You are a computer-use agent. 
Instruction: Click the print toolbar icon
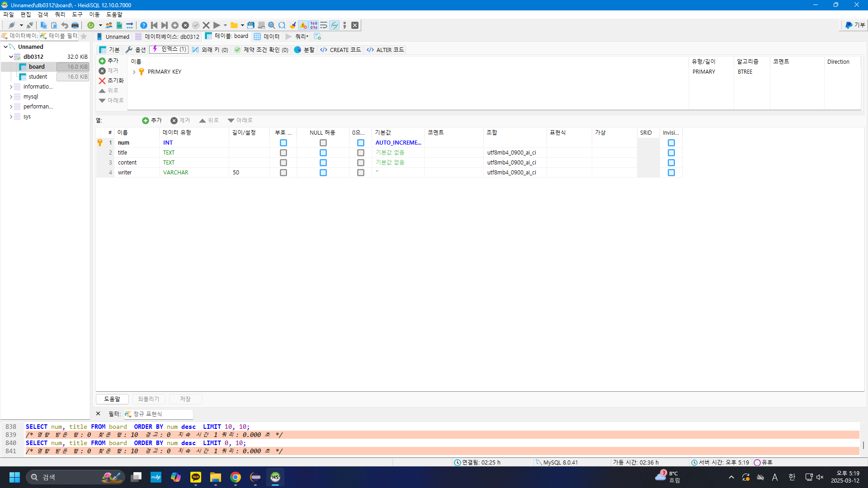click(x=75, y=25)
